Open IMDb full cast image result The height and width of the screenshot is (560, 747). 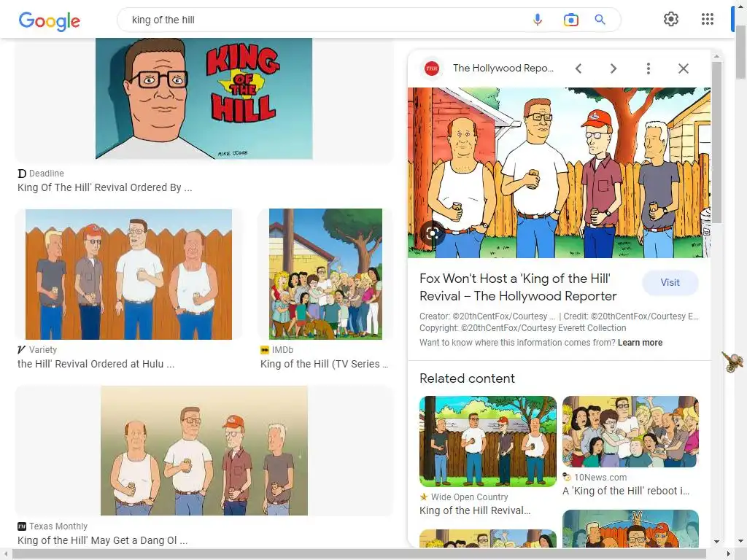click(x=325, y=274)
